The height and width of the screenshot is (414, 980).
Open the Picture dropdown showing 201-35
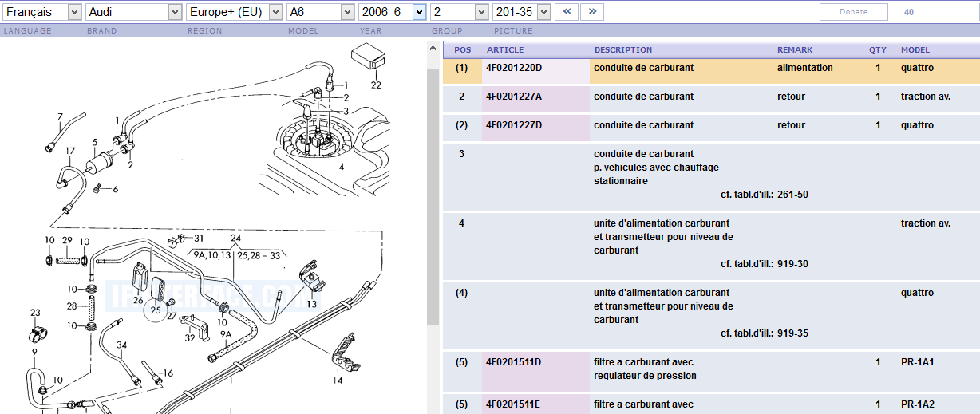(522, 12)
